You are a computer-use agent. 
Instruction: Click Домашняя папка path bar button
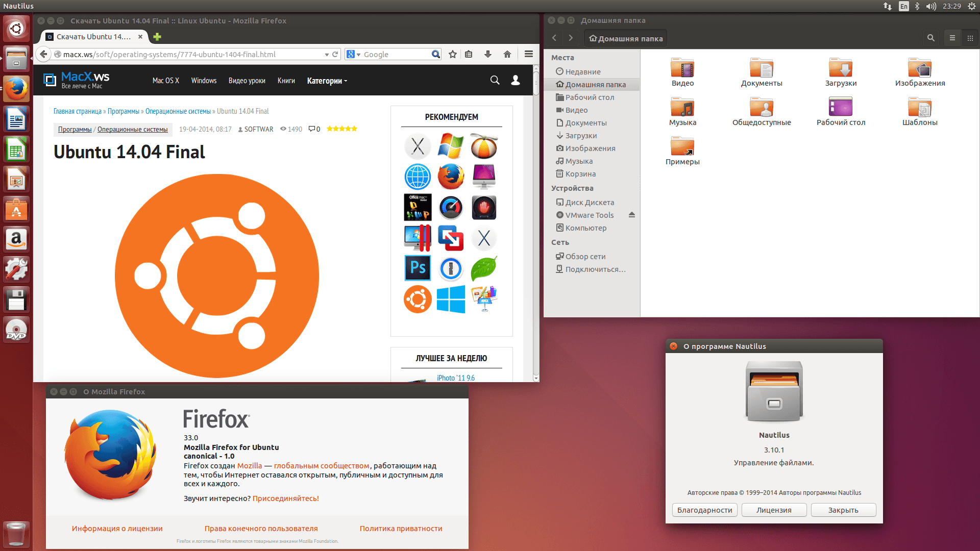click(x=625, y=38)
